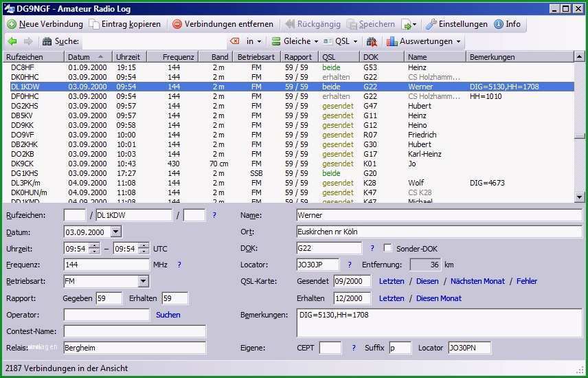Open the 'in' search scope dropdown
Image resolution: width=588 pixels, height=378 pixels.
pos(253,41)
